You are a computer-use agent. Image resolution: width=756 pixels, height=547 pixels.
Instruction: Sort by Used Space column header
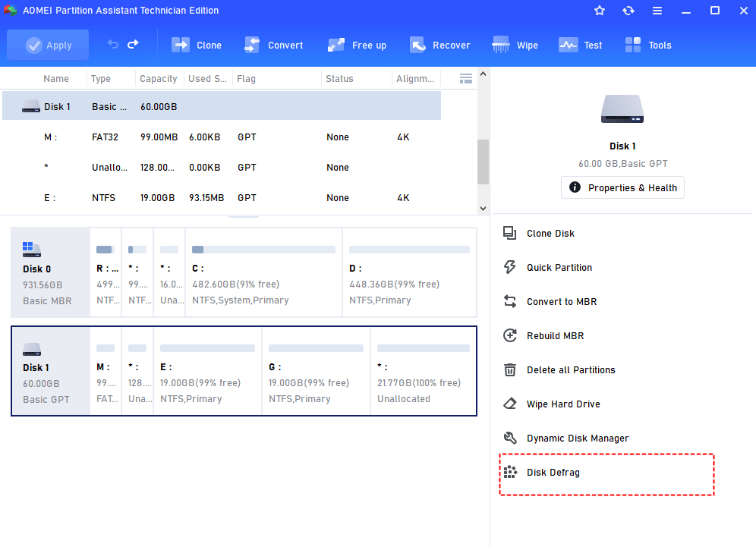(207, 79)
